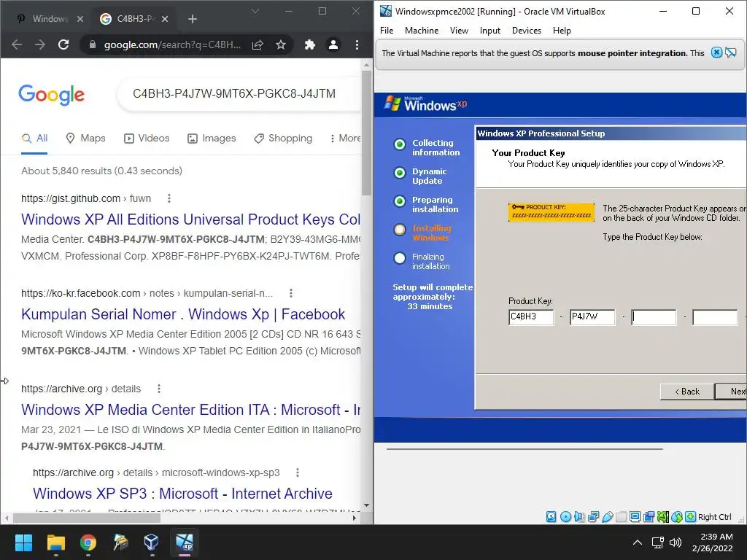Image resolution: width=747 pixels, height=560 pixels.
Task: Click the horizontal scrollbar thumb in Chrome
Action: (x=87, y=518)
